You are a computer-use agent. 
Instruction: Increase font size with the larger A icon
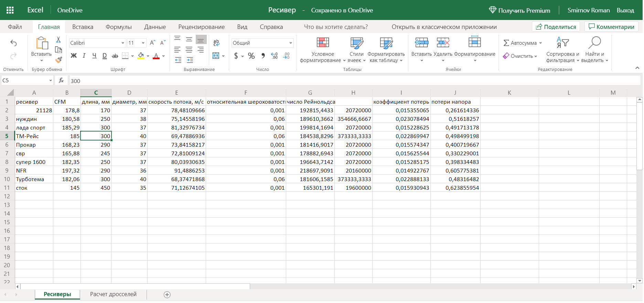[x=153, y=43]
